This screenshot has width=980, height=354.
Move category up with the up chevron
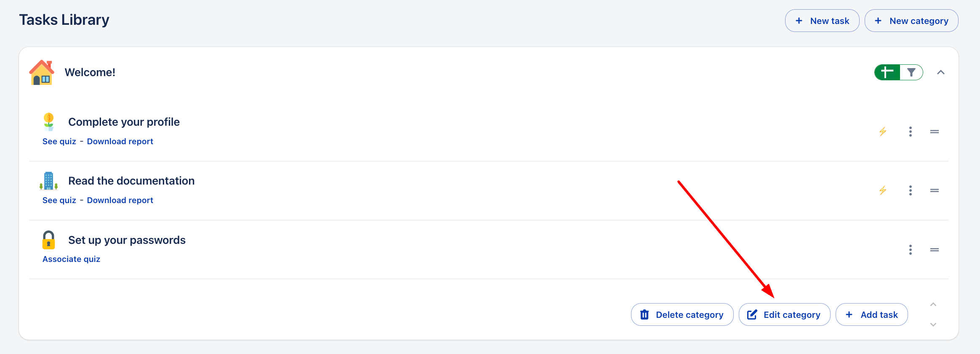coord(933,304)
